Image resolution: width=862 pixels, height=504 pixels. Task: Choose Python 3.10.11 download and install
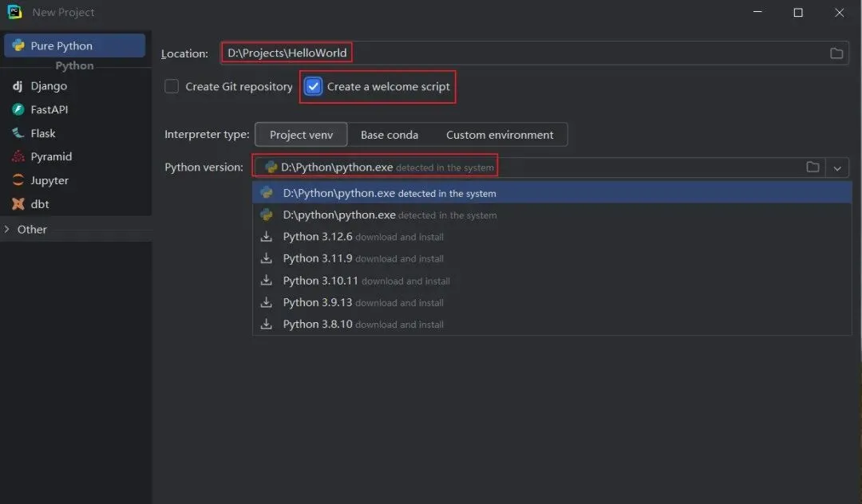[552, 281]
